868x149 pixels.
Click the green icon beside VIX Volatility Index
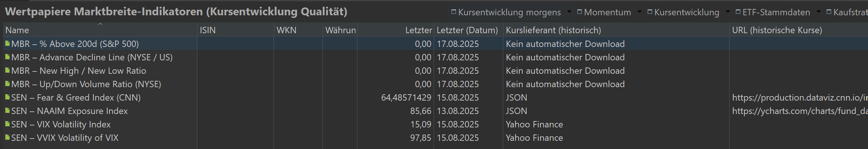7,124
